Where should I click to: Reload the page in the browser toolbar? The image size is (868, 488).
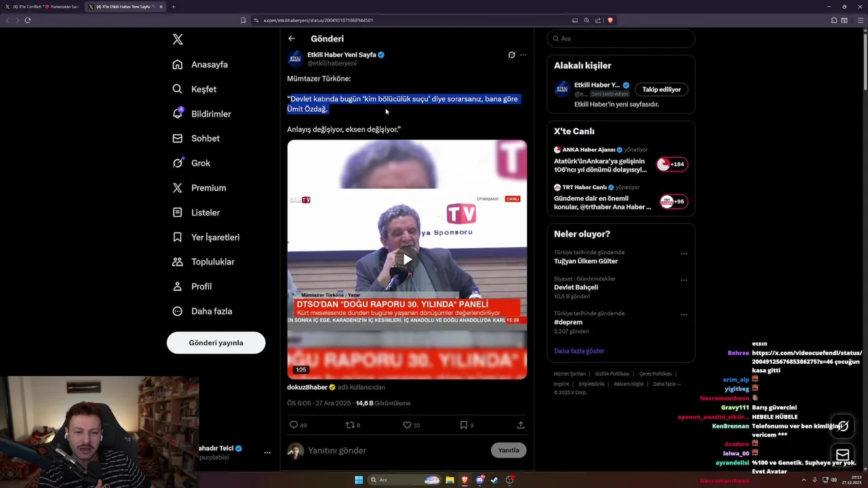(28, 20)
